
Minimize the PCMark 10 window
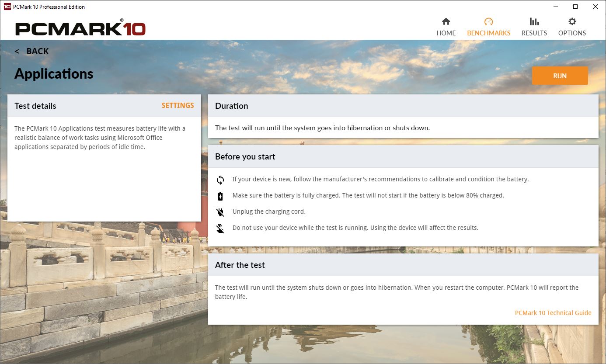555,7
